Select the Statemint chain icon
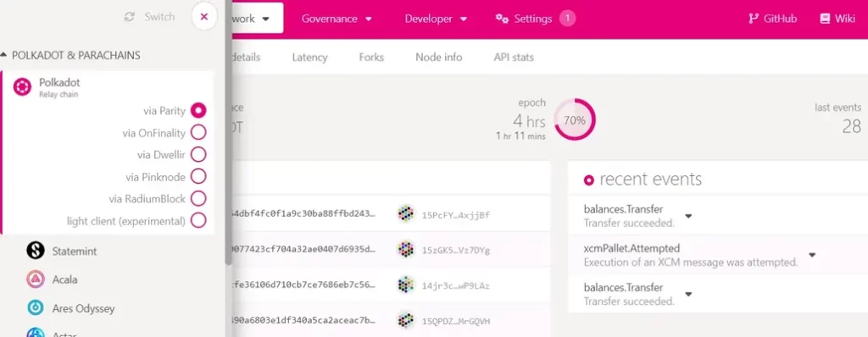868x337 pixels. (x=36, y=251)
